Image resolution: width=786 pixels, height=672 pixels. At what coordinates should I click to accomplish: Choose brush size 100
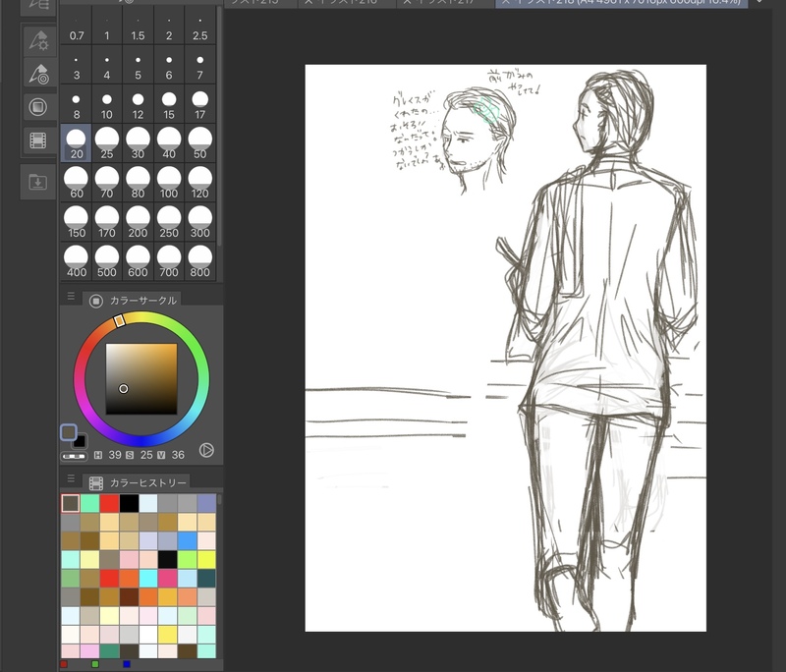point(169,183)
